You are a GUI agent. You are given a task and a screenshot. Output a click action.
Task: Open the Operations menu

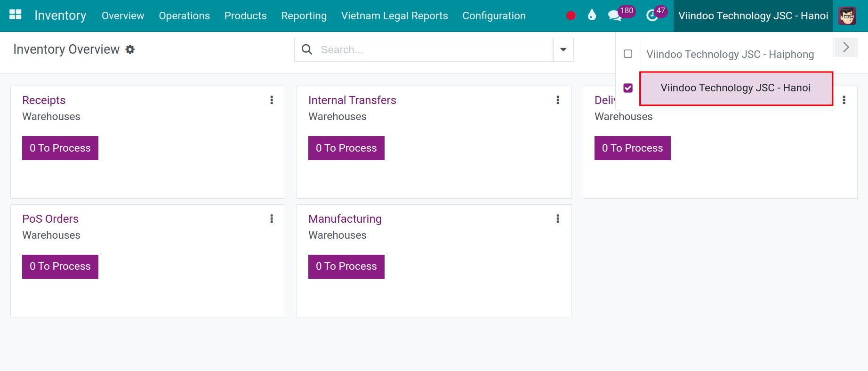(184, 16)
